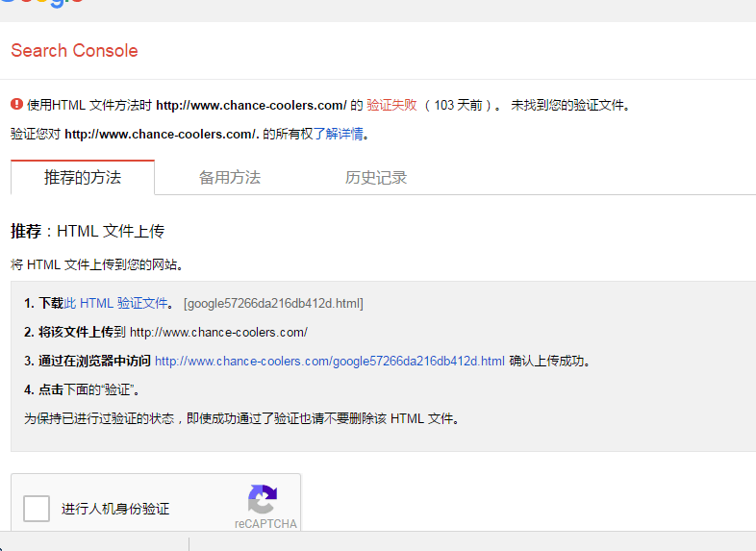Click the 推荐：HTML 文件上传 heading
Image resolution: width=756 pixels, height=551 pixels.
(x=88, y=232)
